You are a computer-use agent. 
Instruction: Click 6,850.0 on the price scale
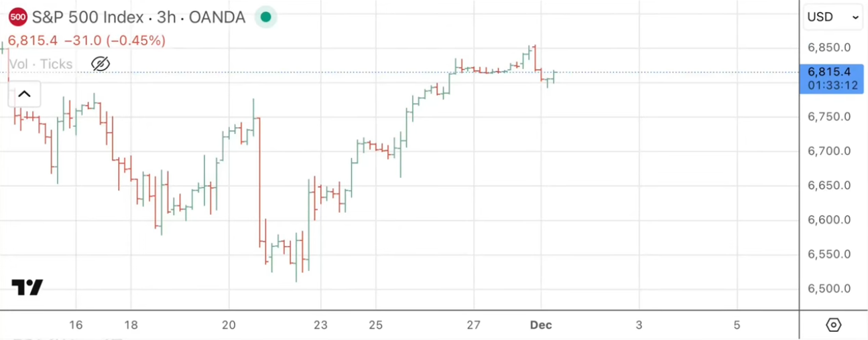(829, 48)
